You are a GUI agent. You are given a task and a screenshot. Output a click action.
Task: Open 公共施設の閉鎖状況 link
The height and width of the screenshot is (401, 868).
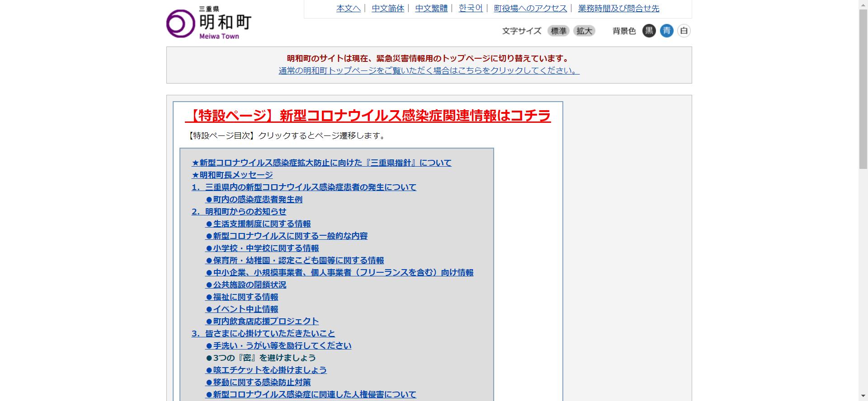[246, 284]
